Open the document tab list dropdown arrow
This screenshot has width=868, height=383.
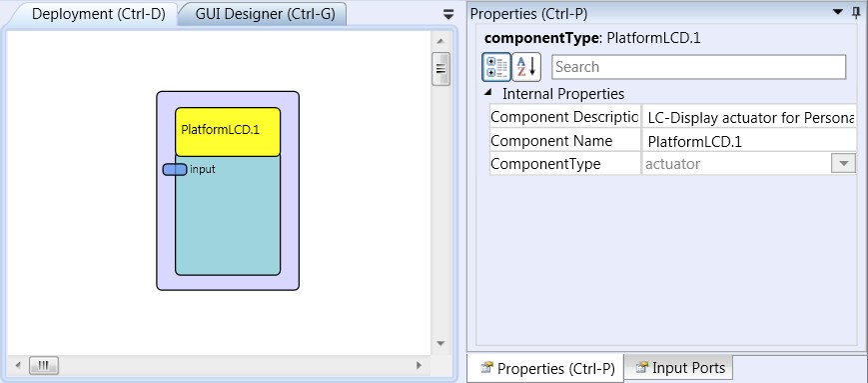(x=448, y=15)
